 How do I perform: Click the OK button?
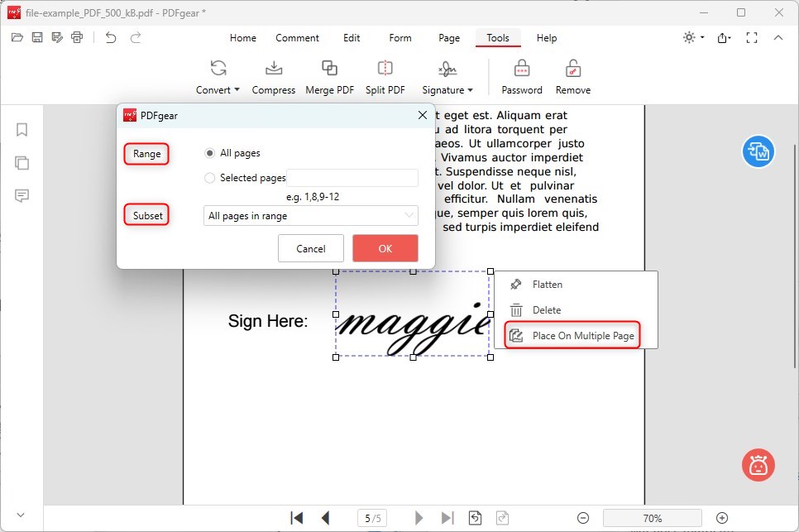tap(385, 247)
